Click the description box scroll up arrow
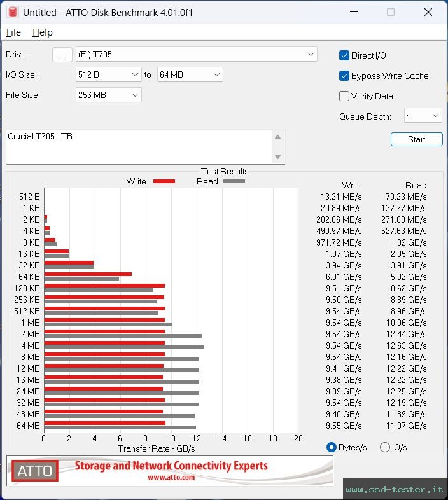Screen dimensions: 448x500 point(277,137)
